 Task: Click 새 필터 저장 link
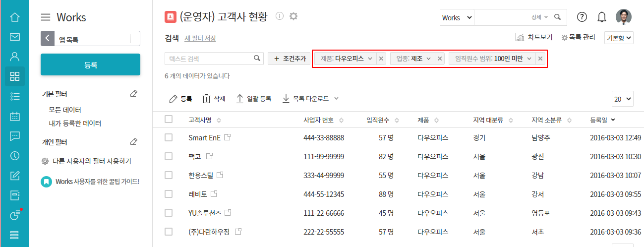coord(200,38)
